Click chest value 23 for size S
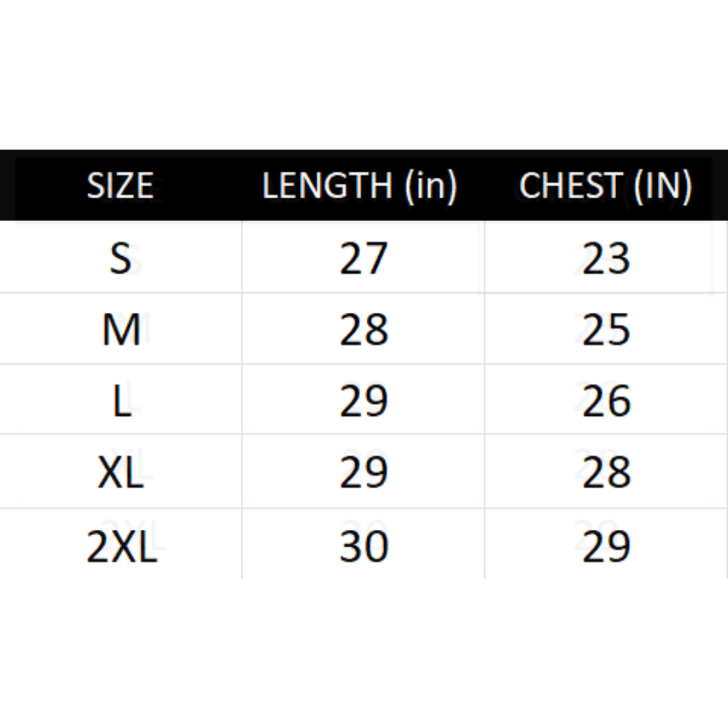The height and width of the screenshot is (728, 728). pos(606,258)
